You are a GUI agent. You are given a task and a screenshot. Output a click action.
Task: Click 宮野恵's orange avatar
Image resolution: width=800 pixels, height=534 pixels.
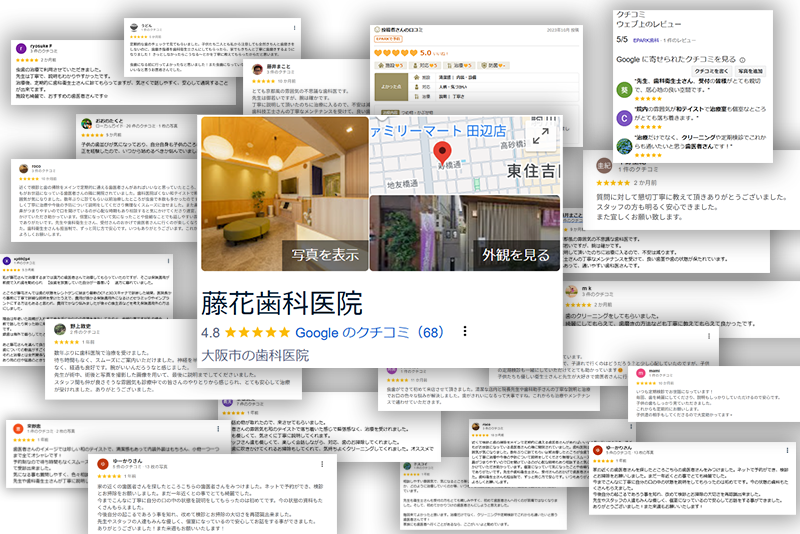(18, 428)
